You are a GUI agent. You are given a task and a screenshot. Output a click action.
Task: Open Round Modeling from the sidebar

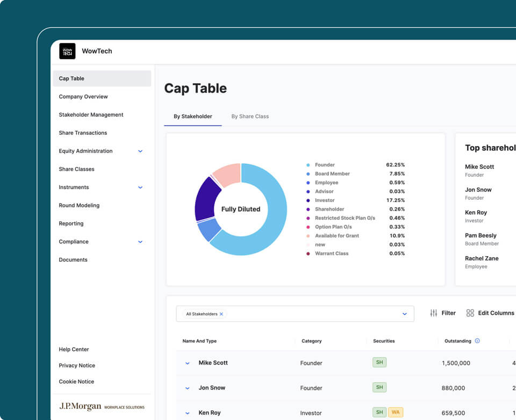coord(79,205)
